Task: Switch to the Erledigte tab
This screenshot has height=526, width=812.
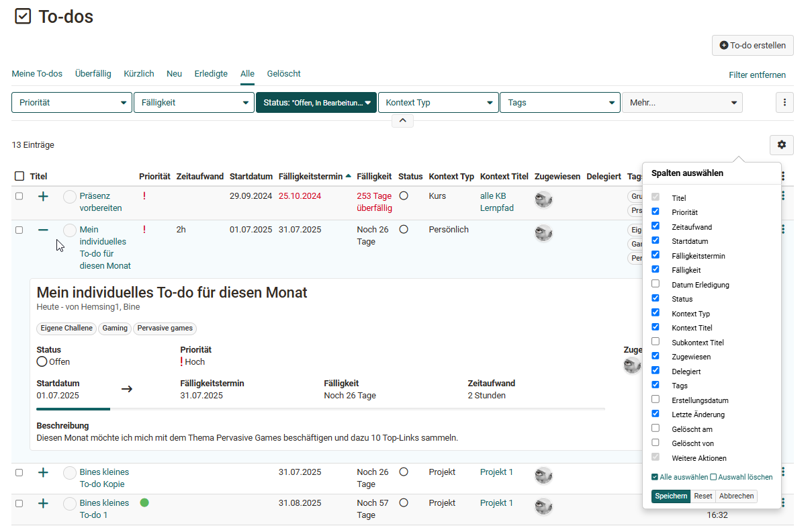Action: [x=211, y=74]
